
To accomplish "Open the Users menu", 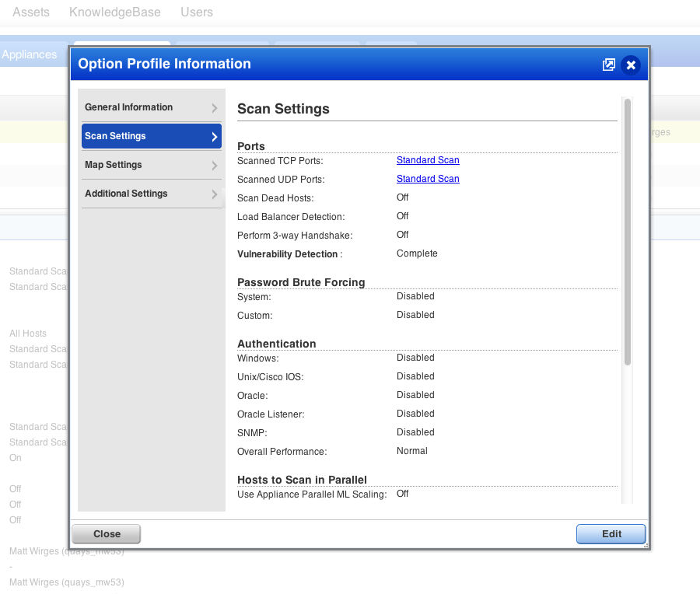I will (197, 12).
